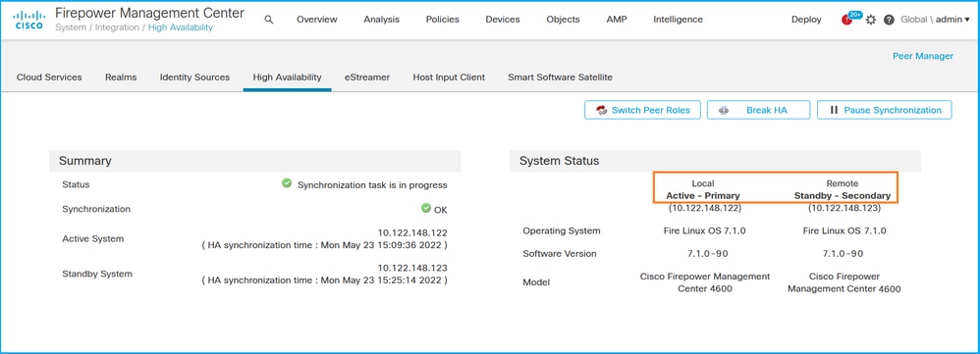Open the search magnifier icon
This screenshot has width=980, height=354.
pos(269,20)
